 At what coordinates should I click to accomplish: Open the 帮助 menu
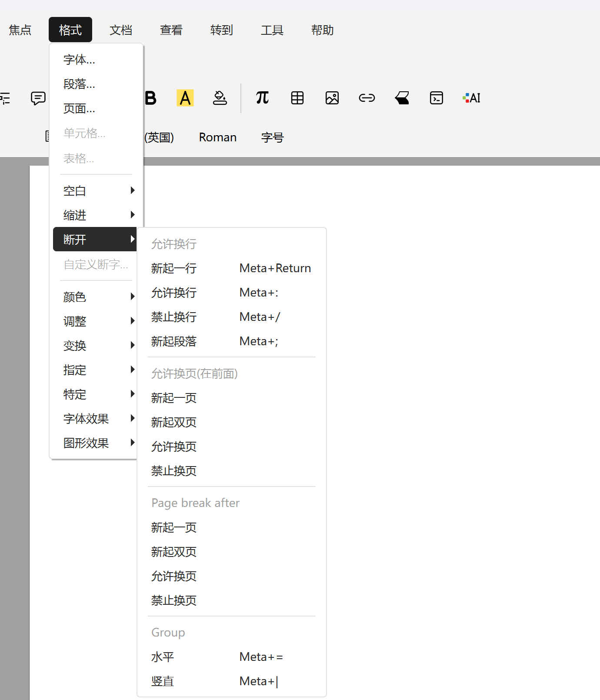[x=322, y=30]
